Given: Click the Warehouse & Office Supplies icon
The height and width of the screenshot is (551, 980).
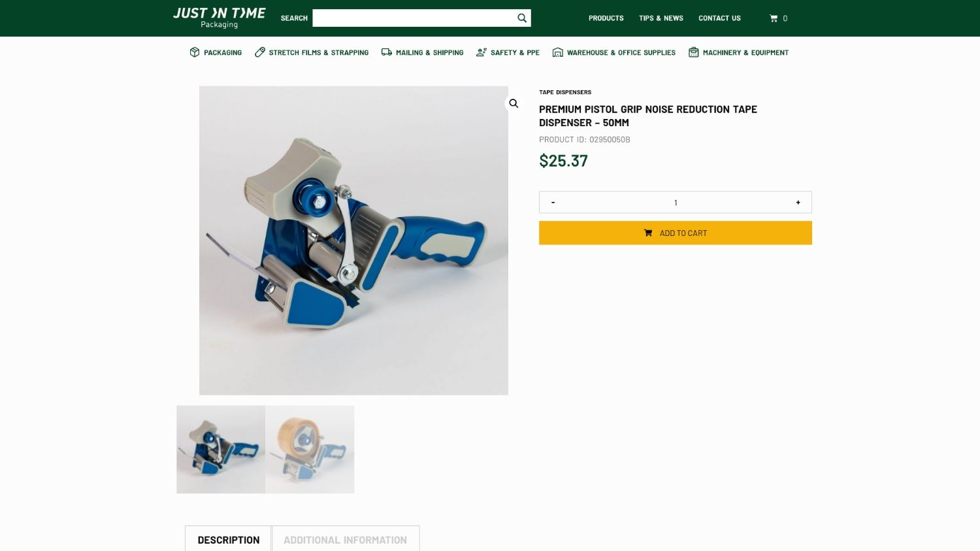Looking at the screenshot, I should tap(557, 52).
